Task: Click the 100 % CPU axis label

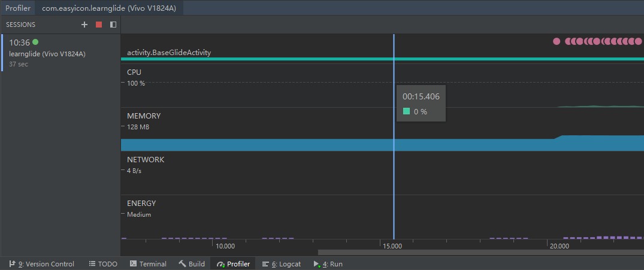Action: [136, 83]
